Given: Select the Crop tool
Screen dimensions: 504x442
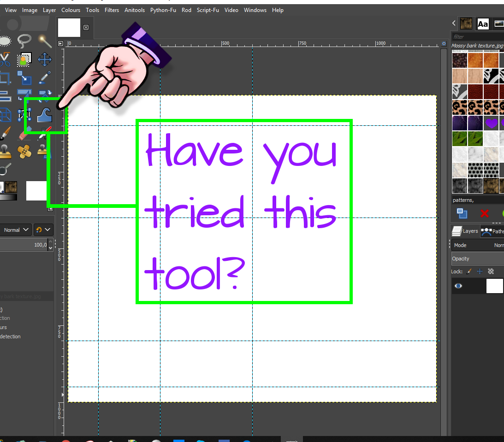Looking at the screenshot, I should (x=5, y=78).
